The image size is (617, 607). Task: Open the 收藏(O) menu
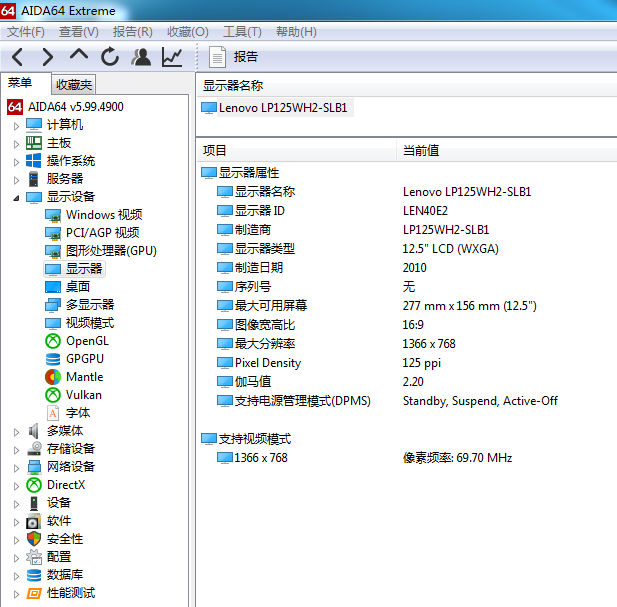[188, 31]
